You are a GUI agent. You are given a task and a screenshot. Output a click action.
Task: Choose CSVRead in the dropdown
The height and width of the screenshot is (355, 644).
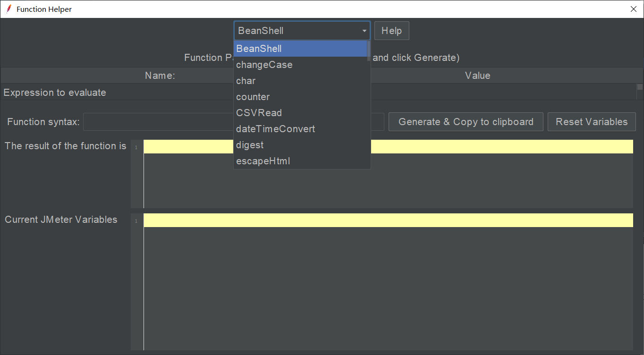click(300, 113)
